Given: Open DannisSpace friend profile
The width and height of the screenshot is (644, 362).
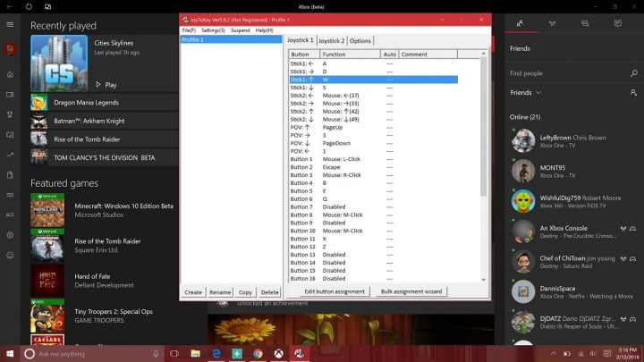Looking at the screenshot, I should pos(573,291).
